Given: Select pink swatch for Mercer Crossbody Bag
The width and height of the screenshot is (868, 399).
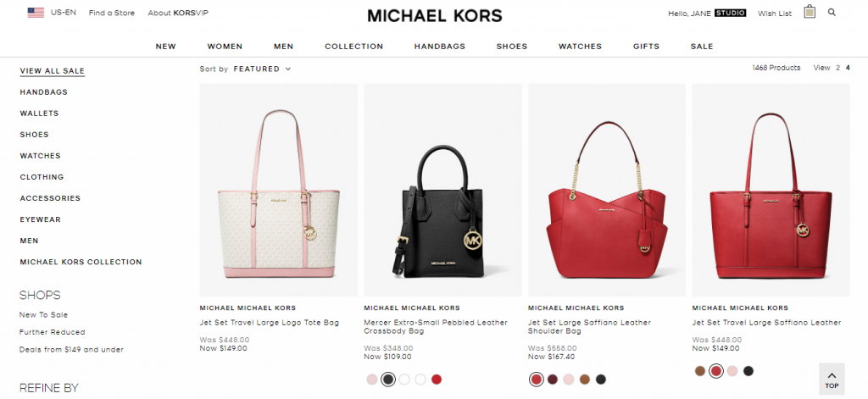Looking at the screenshot, I should click(372, 380).
